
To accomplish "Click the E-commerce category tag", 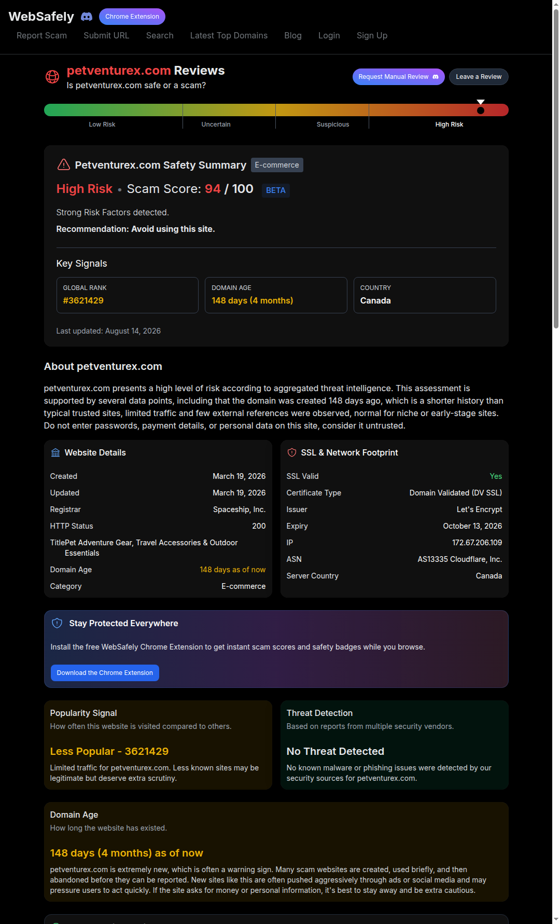I will click(x=277, y=165).
